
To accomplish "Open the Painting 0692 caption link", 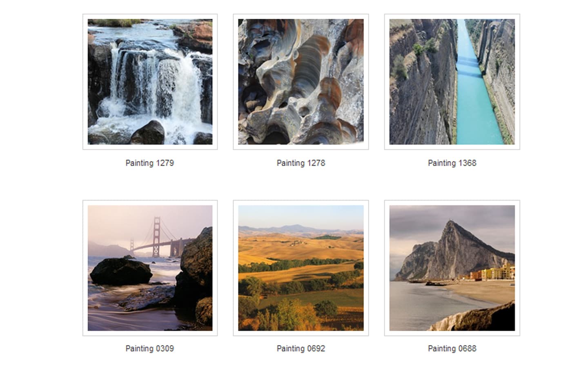I will pyautogui.click(x=301, y=348).
